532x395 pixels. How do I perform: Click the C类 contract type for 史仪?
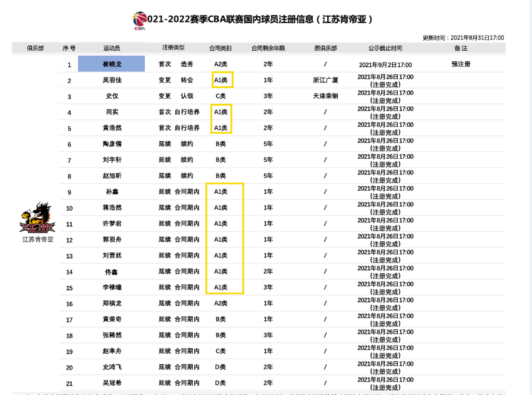tap(220, 96)
